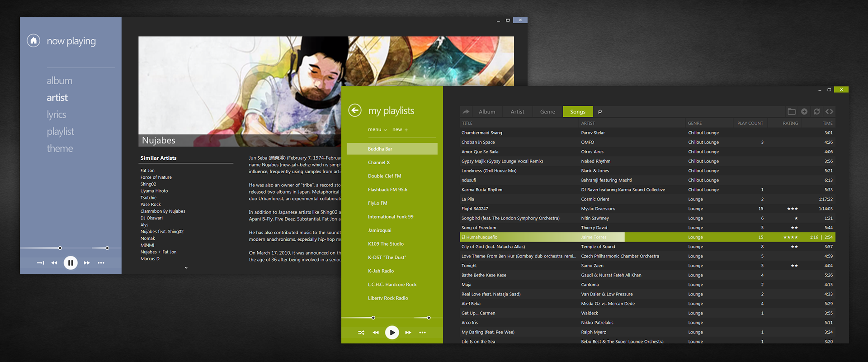Click the one-star rating on Songbird
Image resolution: width=868 pixels, height=362 pixels.
[796, 218]
